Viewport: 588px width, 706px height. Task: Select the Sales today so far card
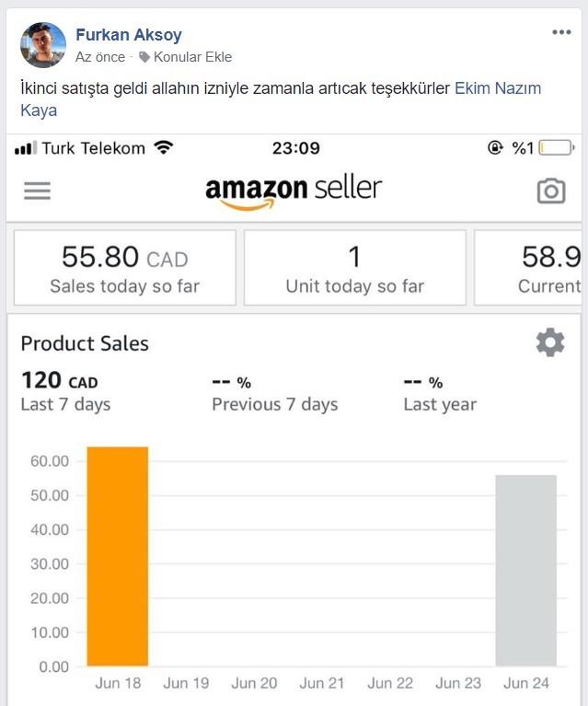coord(125,268)
